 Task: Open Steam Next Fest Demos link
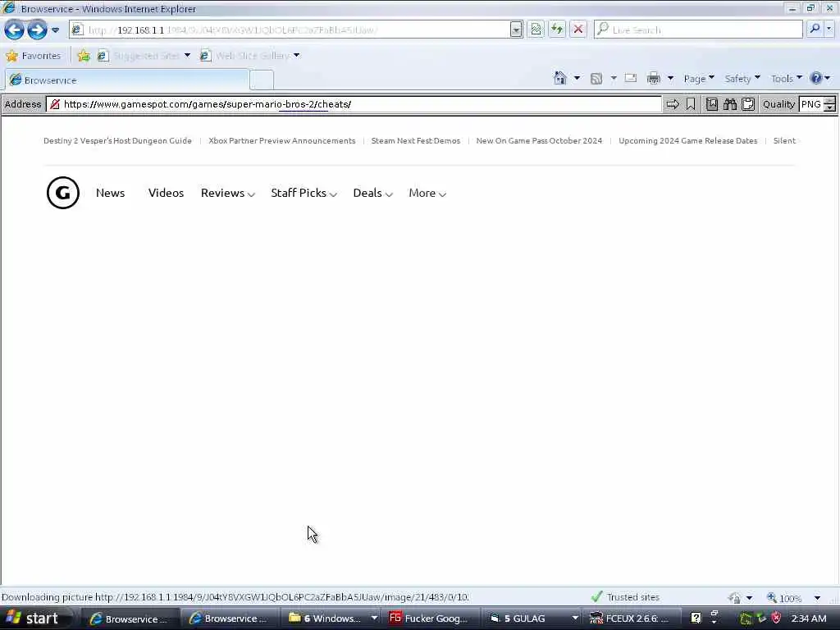(x=416, y=141)
